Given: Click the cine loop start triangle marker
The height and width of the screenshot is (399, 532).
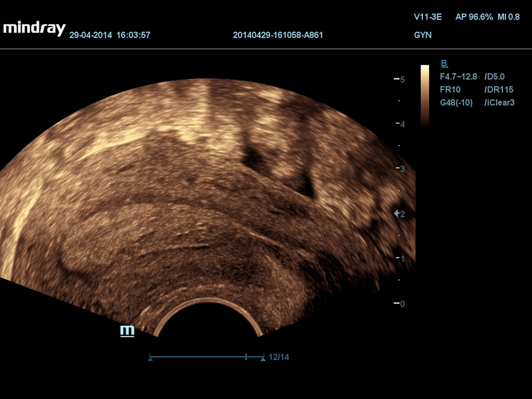Looking at the screenshot, I should coord(150,359).
